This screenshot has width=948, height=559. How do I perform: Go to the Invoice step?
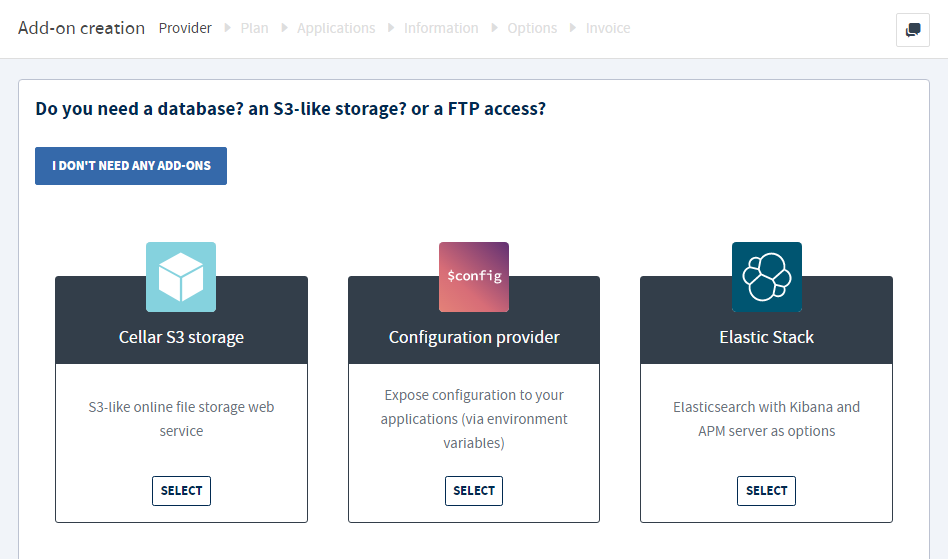pos(608,28)
